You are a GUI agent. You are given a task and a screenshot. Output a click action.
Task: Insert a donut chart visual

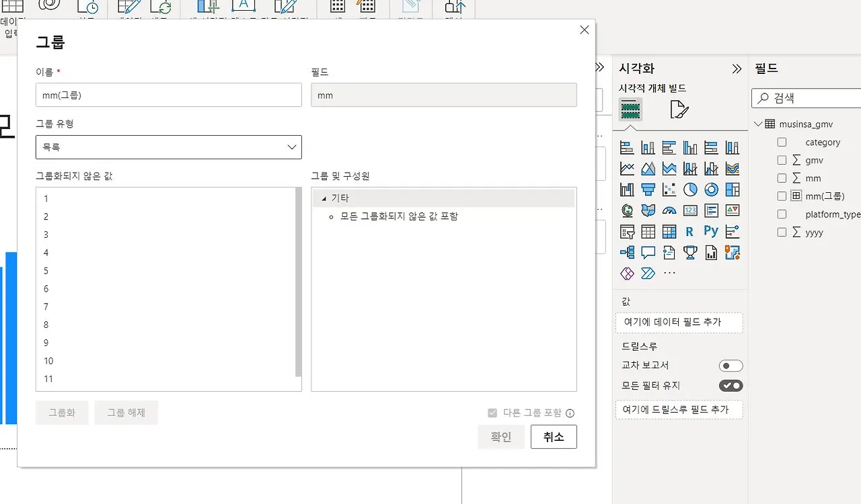point(711,190)
